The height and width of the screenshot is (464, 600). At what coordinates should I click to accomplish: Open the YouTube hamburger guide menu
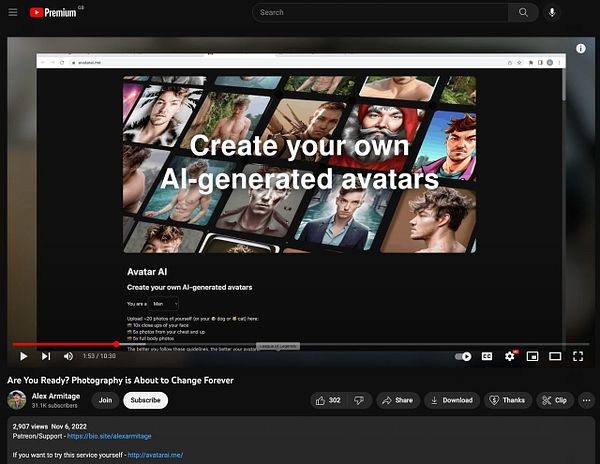pos(13,12)
